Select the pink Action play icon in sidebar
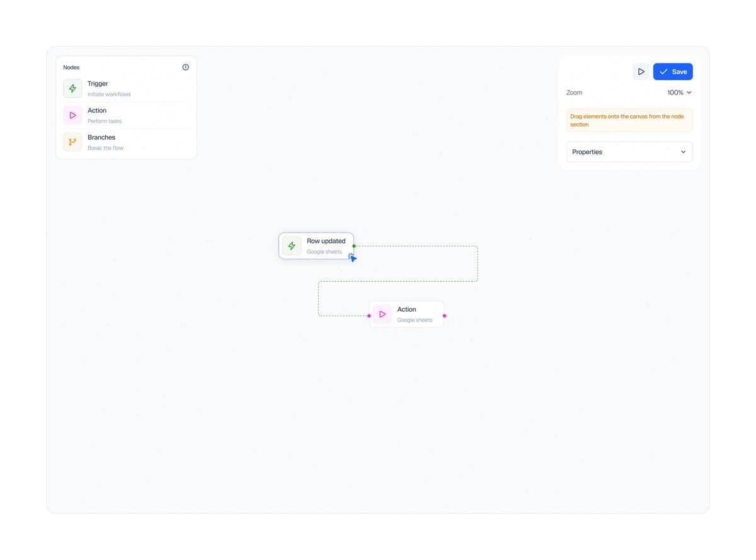 point(72,115)
